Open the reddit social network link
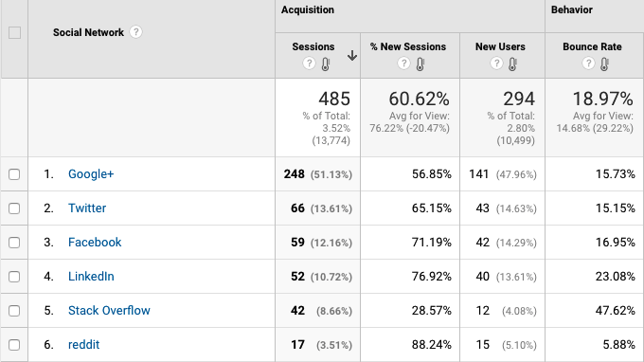The image size is (644, 362). coord(83,345)
